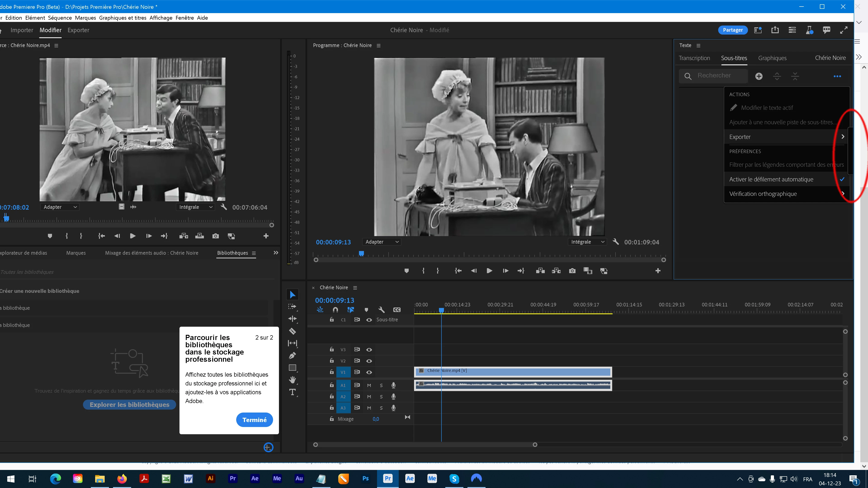
Task: Click the Partager button
Action: 733,30
